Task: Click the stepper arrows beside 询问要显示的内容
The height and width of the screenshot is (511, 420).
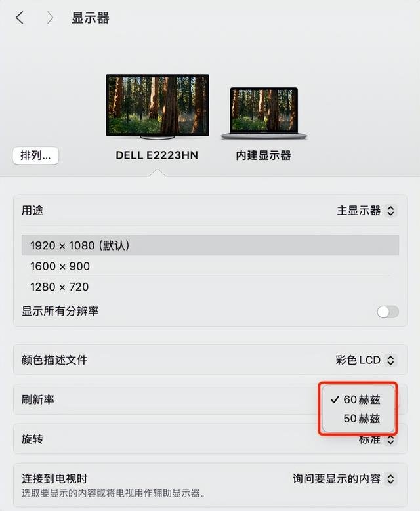Action: pyautogui.click(x=390, y=479)
